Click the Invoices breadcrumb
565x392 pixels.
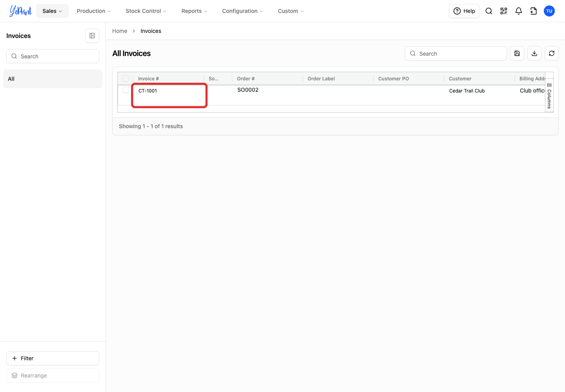tap(151, 31)
